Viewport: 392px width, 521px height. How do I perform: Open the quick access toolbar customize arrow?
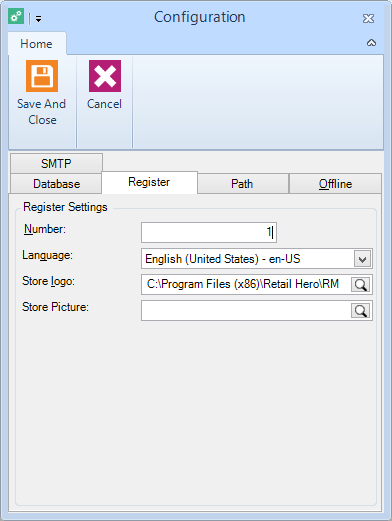pyautogui.click(x=38, y=19)
